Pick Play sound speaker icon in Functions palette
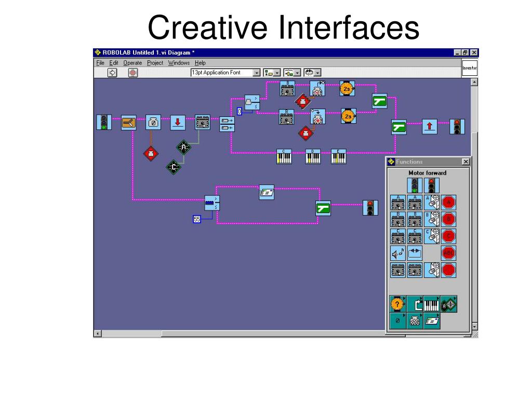The width and height of the screenshot is (532, 399). coord(397,254)
